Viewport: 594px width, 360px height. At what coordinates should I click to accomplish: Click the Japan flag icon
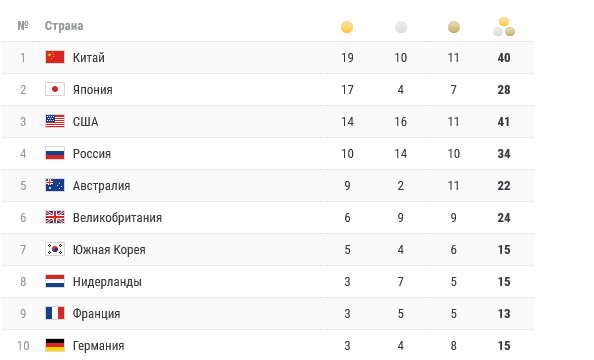tap(55, 89)
